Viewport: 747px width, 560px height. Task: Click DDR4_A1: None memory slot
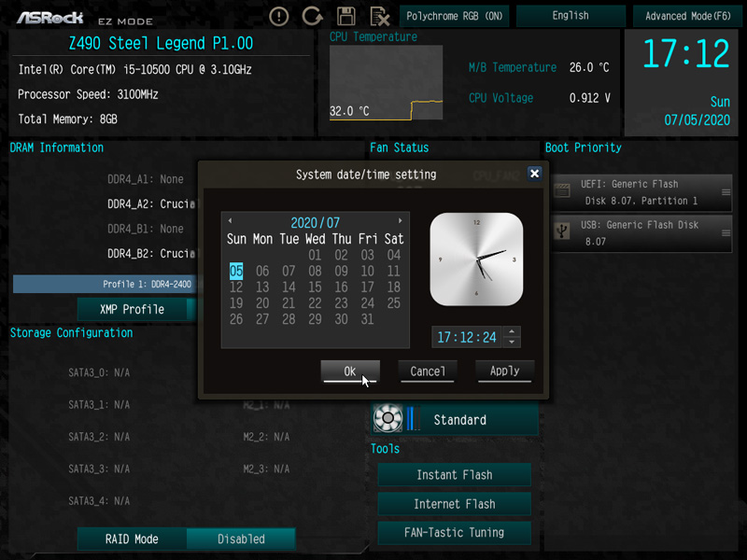tap(146, 179)
